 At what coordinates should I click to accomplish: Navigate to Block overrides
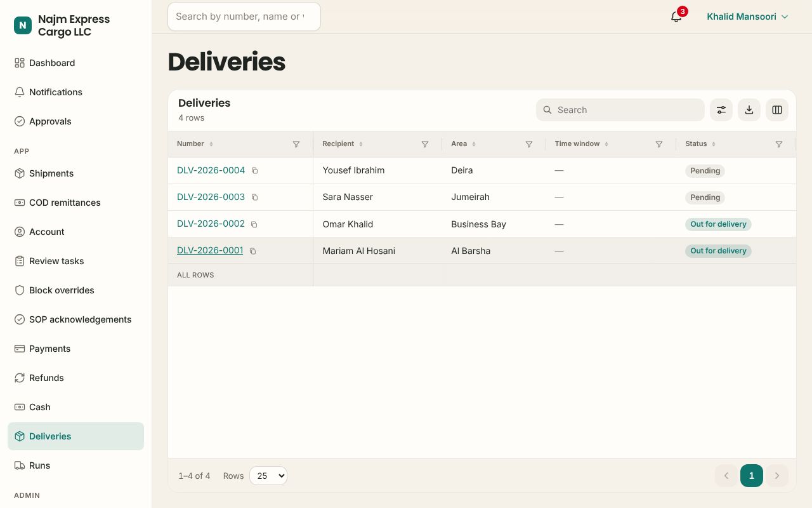tap(76, 290)
